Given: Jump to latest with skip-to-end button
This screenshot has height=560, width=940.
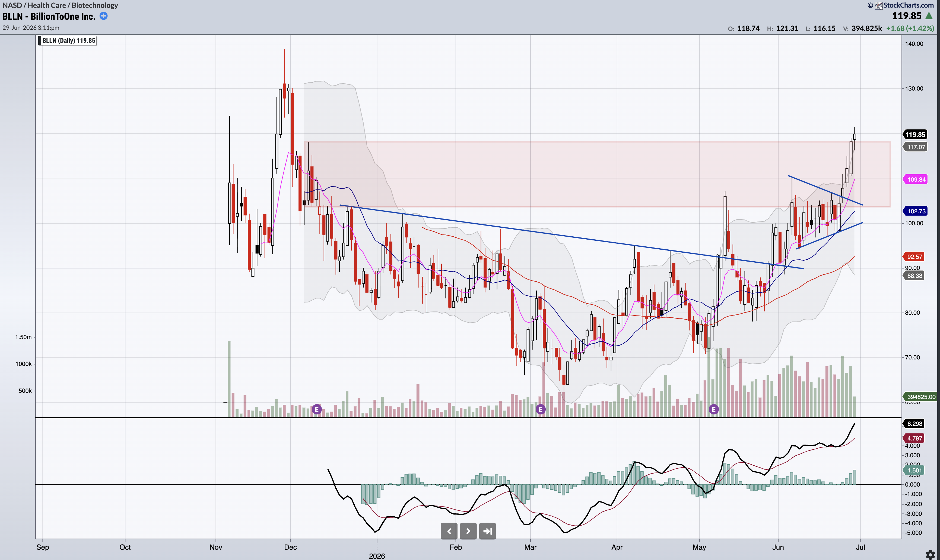Looking at the screenshot, I should (488, 531).
